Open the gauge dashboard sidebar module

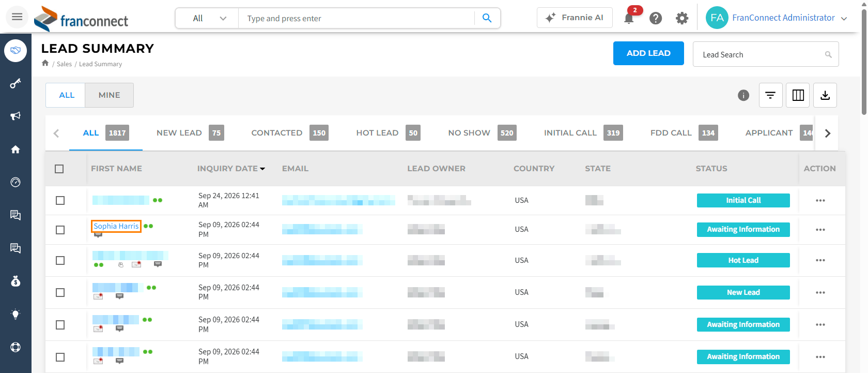[16, 182]
